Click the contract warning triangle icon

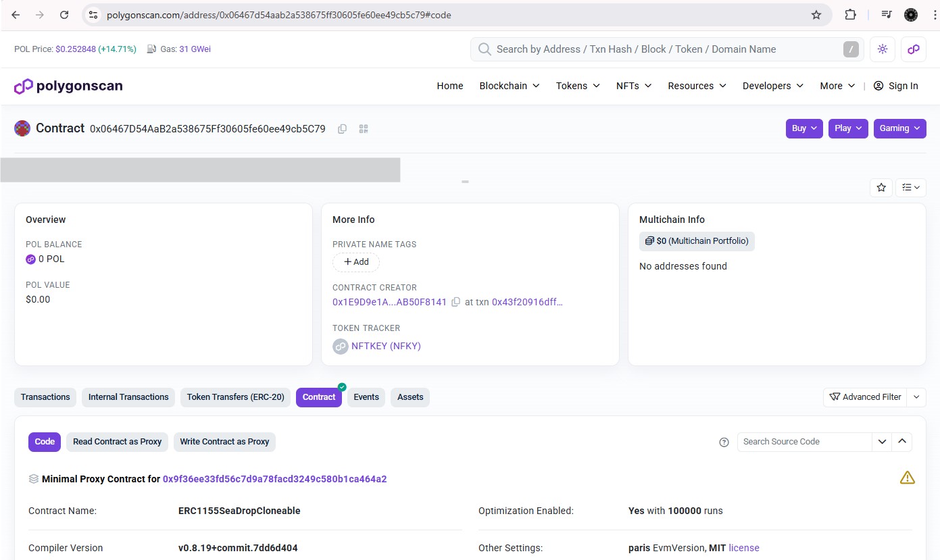(x=907, y=478)
